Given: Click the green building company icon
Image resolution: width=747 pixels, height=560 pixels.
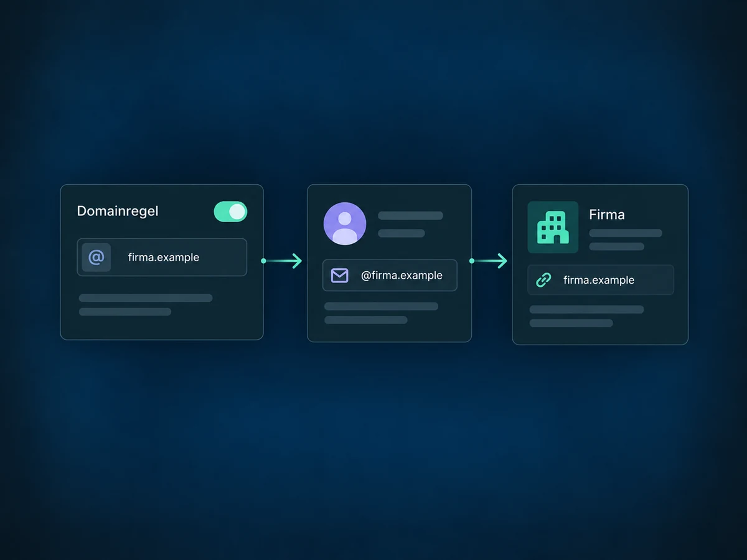Looking at the screenshot, I should pos(553,227).
